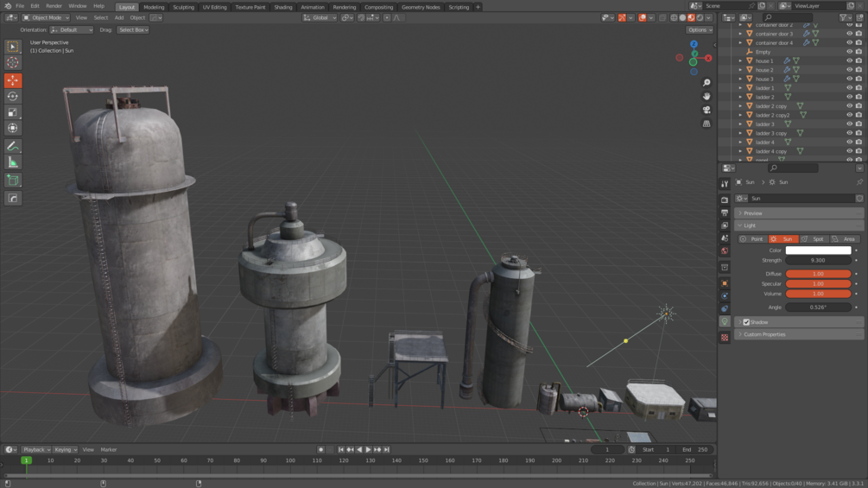
Task: Open the Output properties tab
Action: coord(725,212)
